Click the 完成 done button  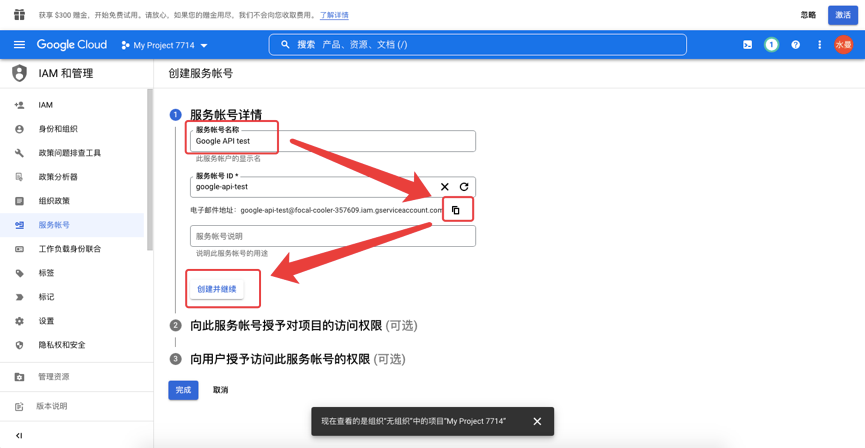tap(183, 390)
